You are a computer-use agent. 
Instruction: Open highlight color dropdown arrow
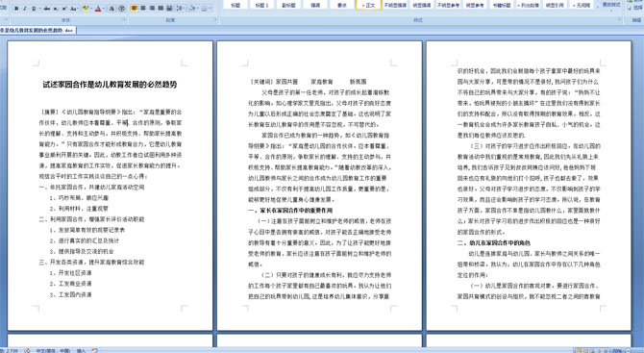pyautogui.click(x=91, y=9)
